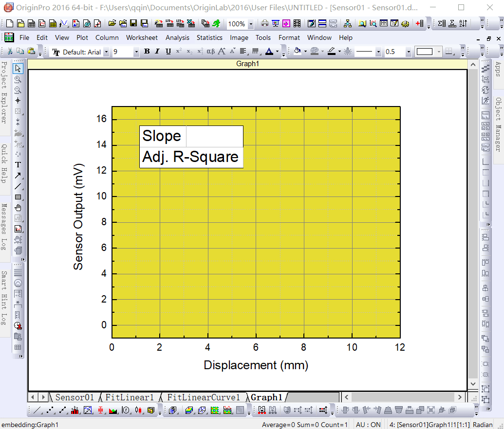Open the zoom percentage dropdown

pyautogui.click(x=251, y=24)
